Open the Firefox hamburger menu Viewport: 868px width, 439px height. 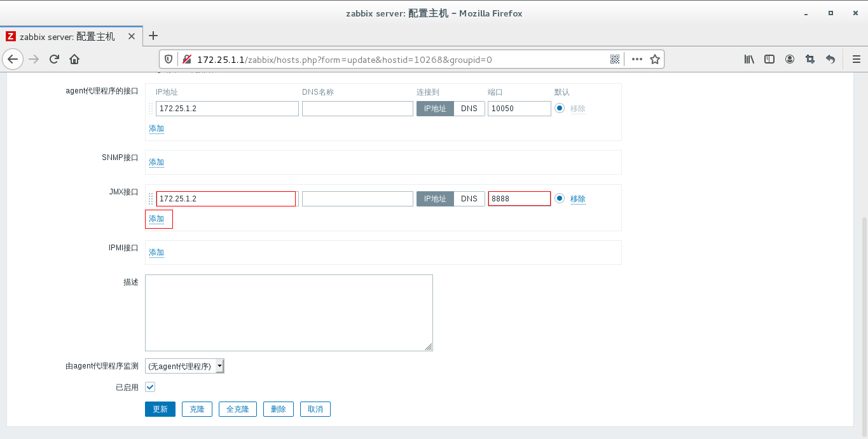856,58
